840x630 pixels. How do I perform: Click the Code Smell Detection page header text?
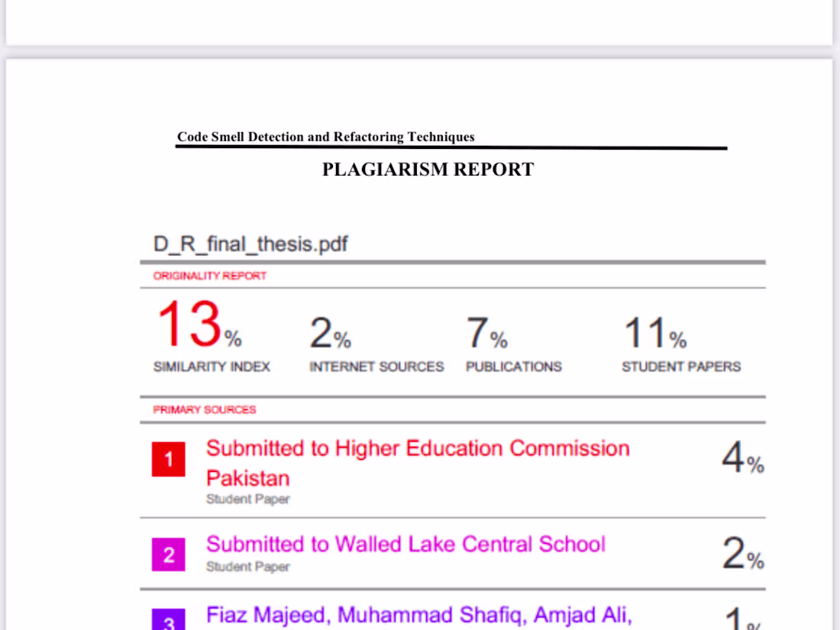point(326,137)
